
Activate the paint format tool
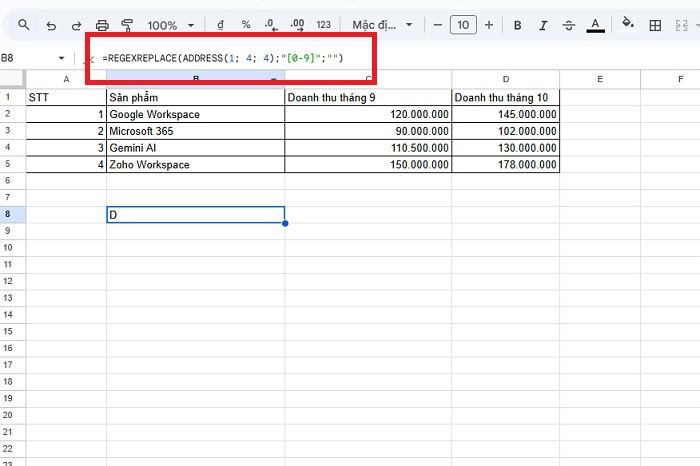[x=127, y=25]
